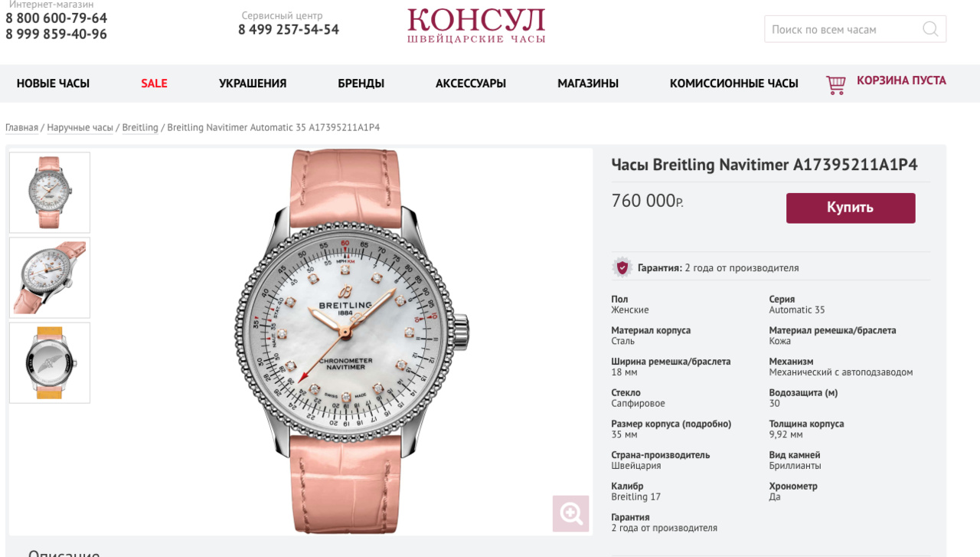Open the Украшения menu
980x557 pixels.
coord(253,84)
